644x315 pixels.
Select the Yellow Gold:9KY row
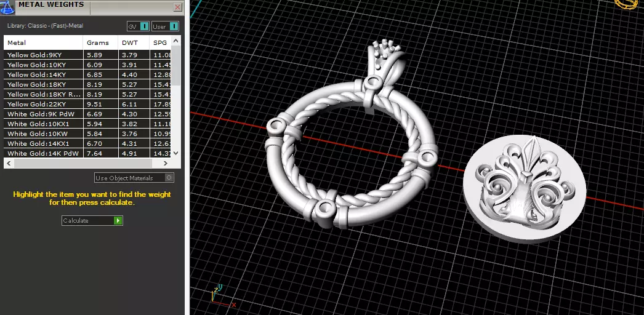coord(87,55)
